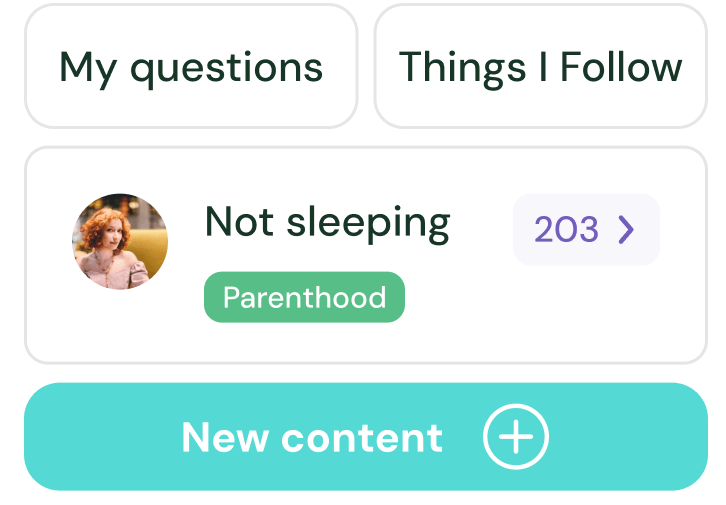Add new content with the teal button
The image size is (726, 505).
pos(366,436)
